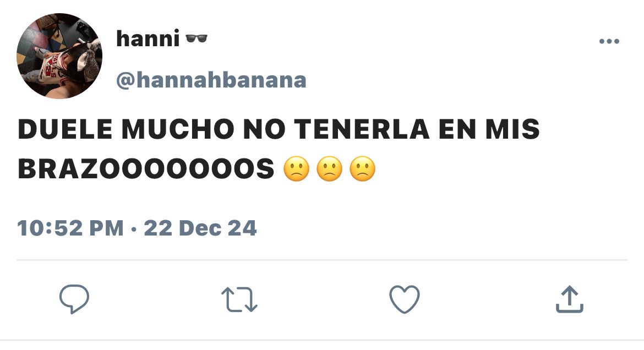Share the tweet using the upload icon
The height and width of the screenshot is (350, 644).
pos(570,299)
